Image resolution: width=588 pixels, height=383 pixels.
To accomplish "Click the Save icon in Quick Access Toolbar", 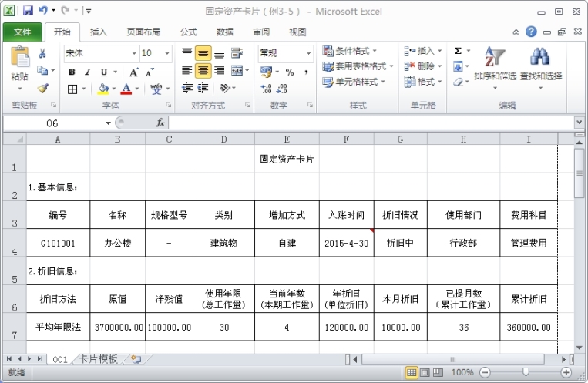I will (x=28, y=12).
